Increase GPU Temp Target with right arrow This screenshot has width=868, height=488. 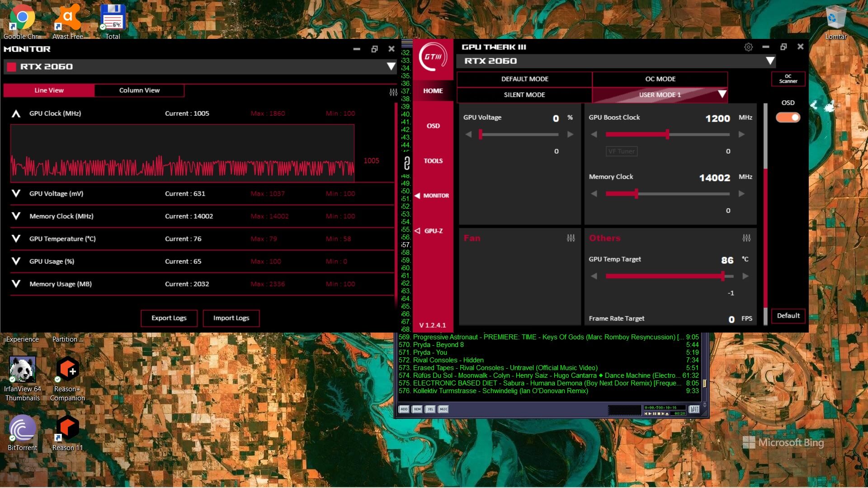point(745,276)
